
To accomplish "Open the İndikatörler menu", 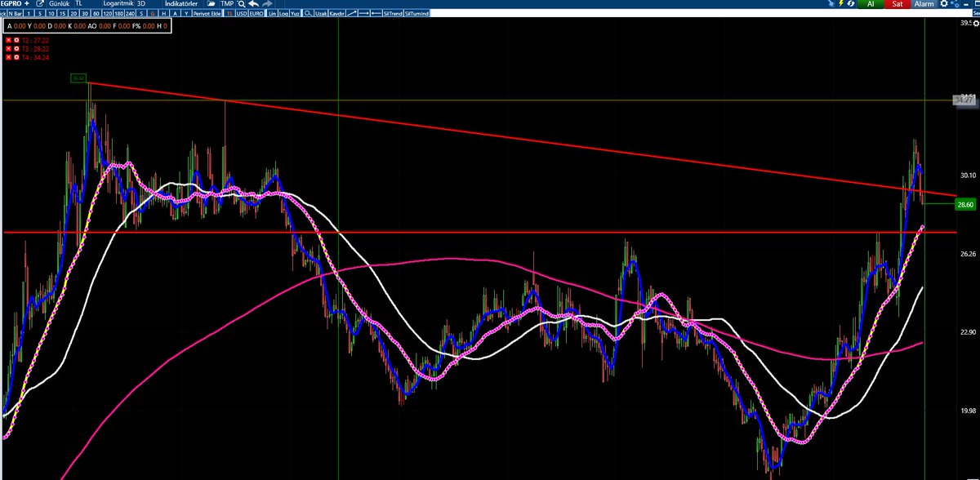I will point(181,4).
